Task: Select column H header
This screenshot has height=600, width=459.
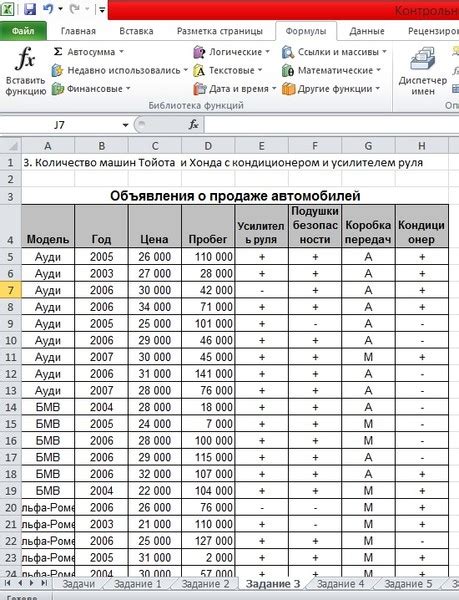Action: click(422, 146)
